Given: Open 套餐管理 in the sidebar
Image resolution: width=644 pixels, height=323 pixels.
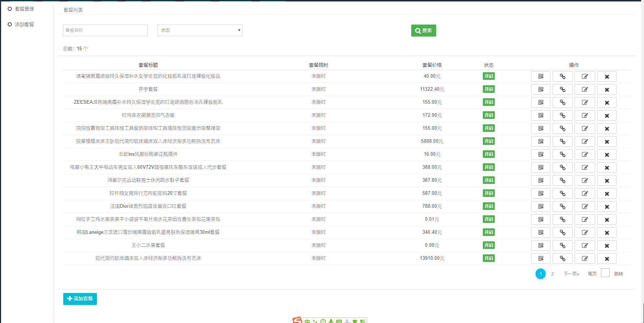Looking at the screenshot, I should [x=24, y=9].
